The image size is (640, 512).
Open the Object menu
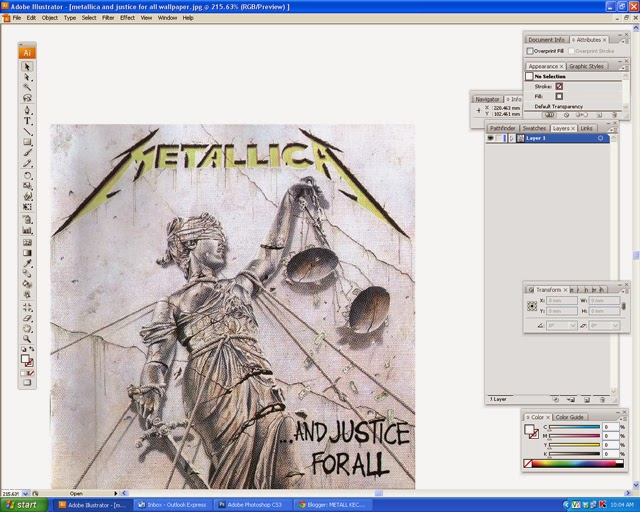50,18
